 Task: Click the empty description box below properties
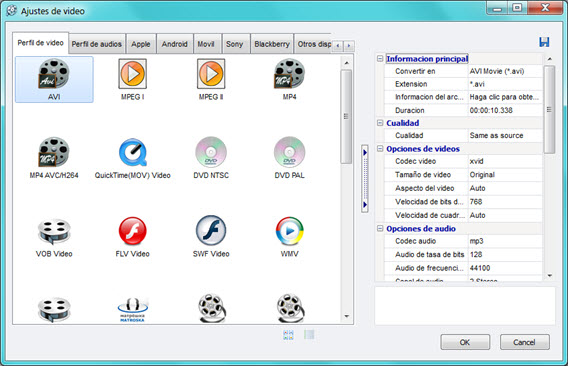pos(465,305)
